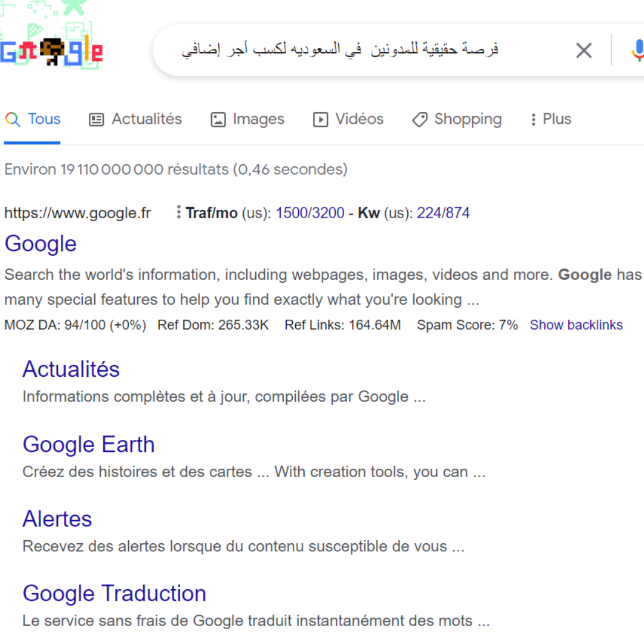Image resolution: width=644 pixels, height=644 pixels.
Task: Open the Alertes sitelink
Action: click(x=57, y=519)
